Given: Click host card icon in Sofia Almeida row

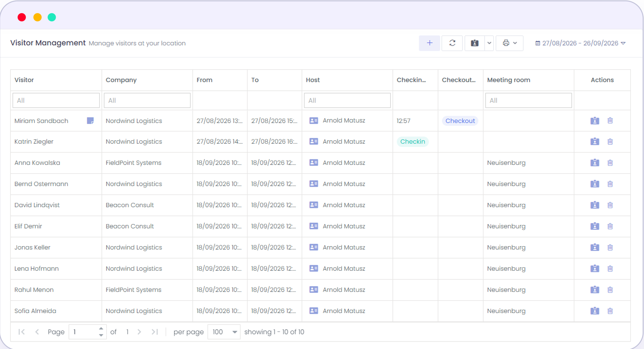Looking at the screenshot, I should (314, 311).
